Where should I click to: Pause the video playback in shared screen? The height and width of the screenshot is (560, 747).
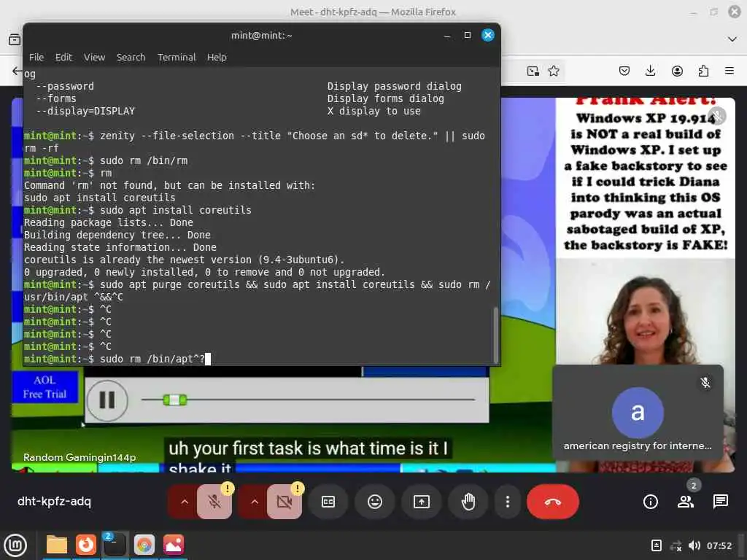coord(107,400)
